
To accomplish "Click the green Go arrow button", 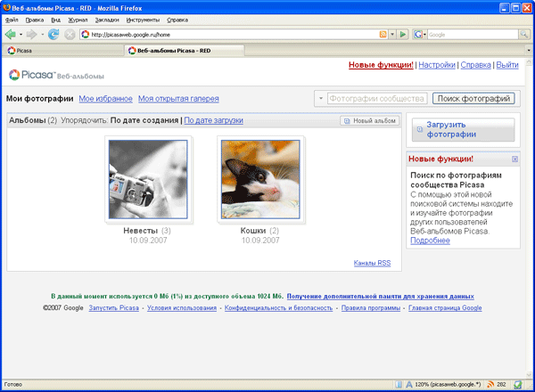I will pyautogui.click(x=403, y=35).
